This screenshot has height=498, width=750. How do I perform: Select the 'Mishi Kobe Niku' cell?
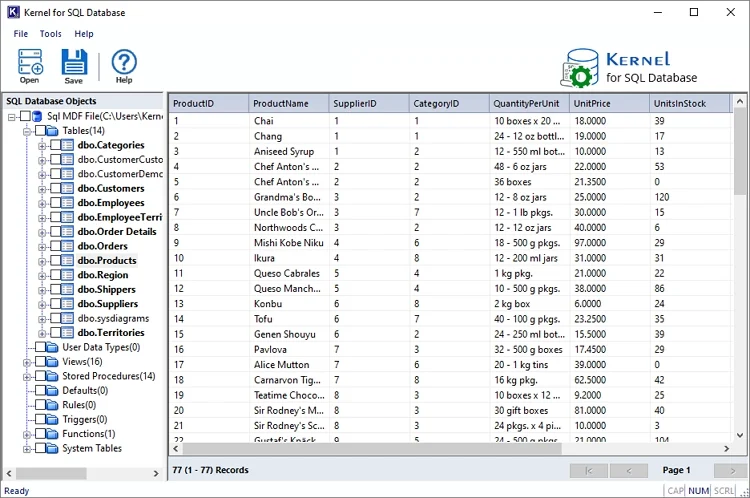pyautogui.click(x=289, y=243)
